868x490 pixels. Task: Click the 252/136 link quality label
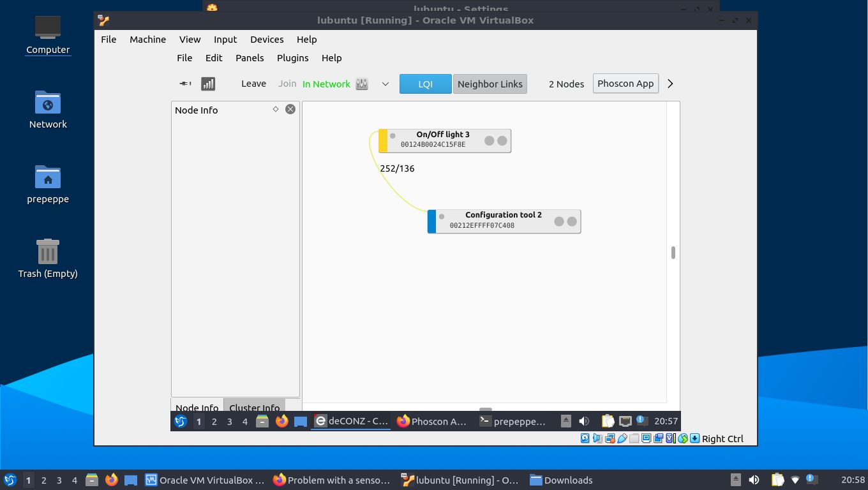(x=397, y=168)
